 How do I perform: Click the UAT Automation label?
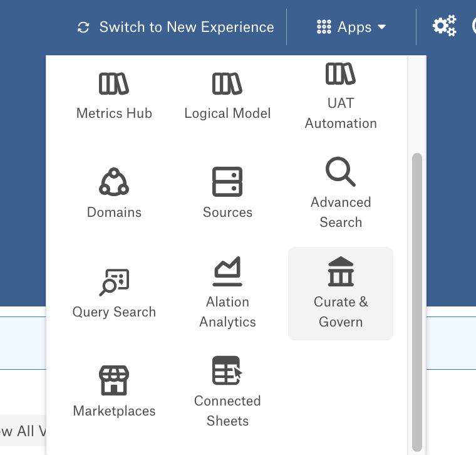point(341,113)
